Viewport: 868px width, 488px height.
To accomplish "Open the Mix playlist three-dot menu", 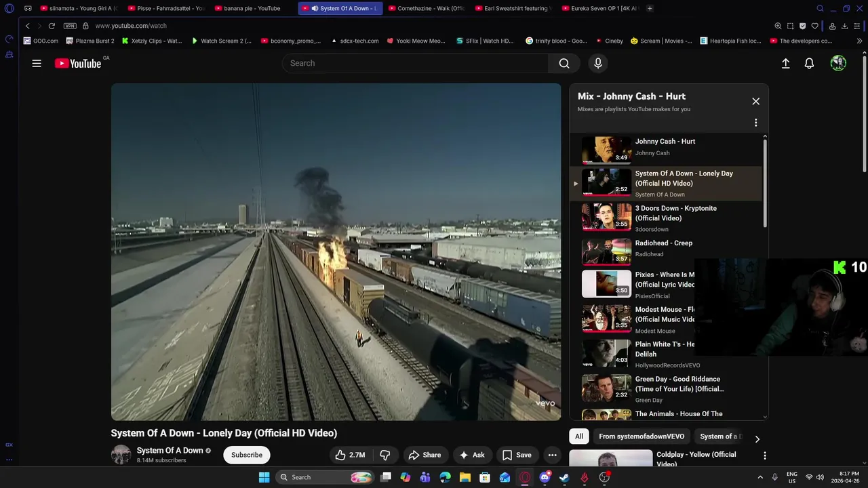I will tap(755, 123).
